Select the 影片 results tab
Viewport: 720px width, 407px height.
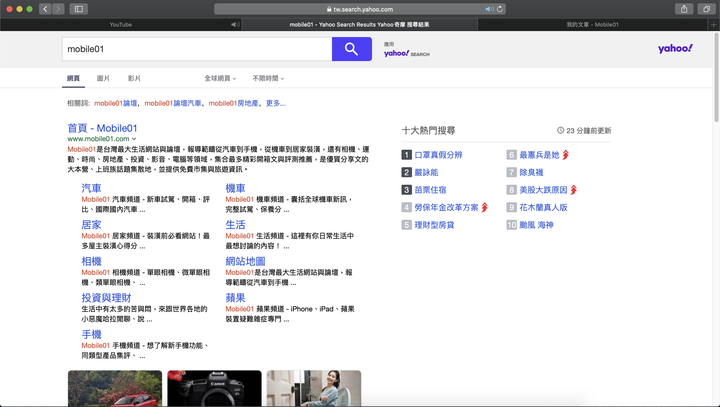point(134,78)
